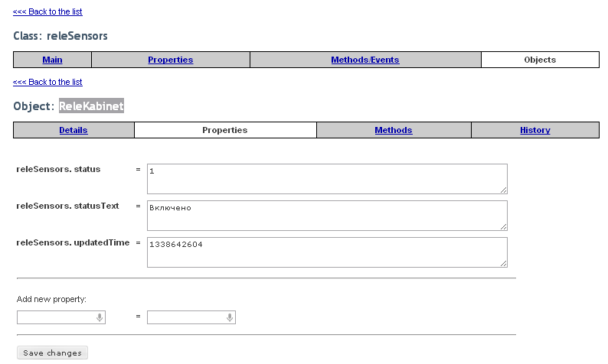608x364 pixels.
Task: Open the Methods/Events tab
Action: [x=365, y=60]
